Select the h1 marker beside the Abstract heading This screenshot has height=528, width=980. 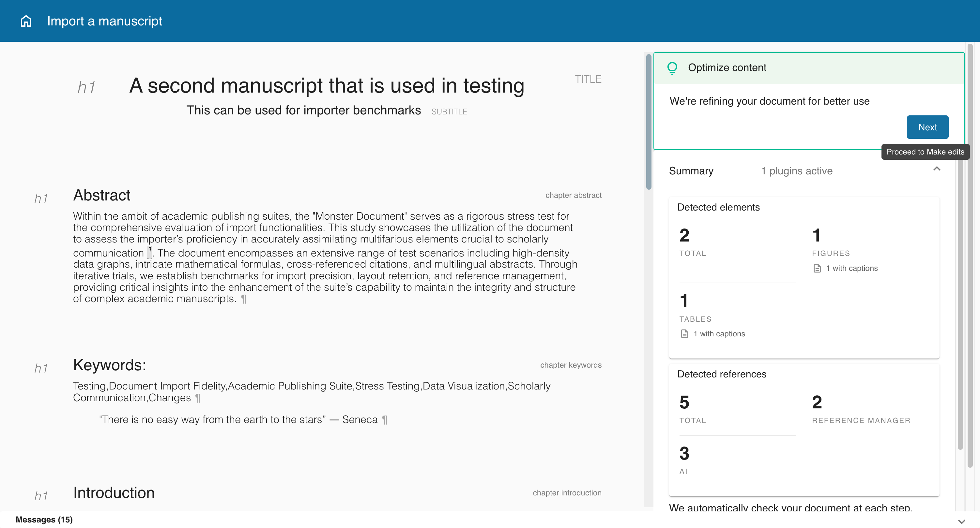(41, 198)
